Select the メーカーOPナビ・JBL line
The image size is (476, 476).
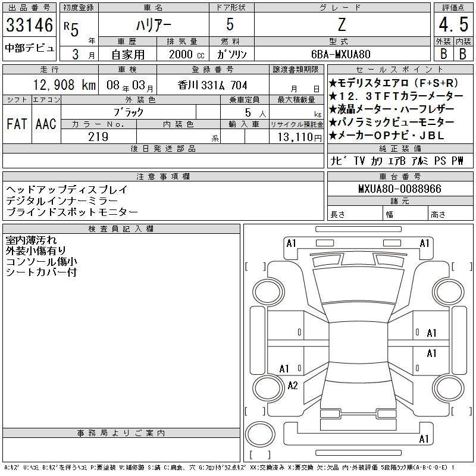point(386,136)
